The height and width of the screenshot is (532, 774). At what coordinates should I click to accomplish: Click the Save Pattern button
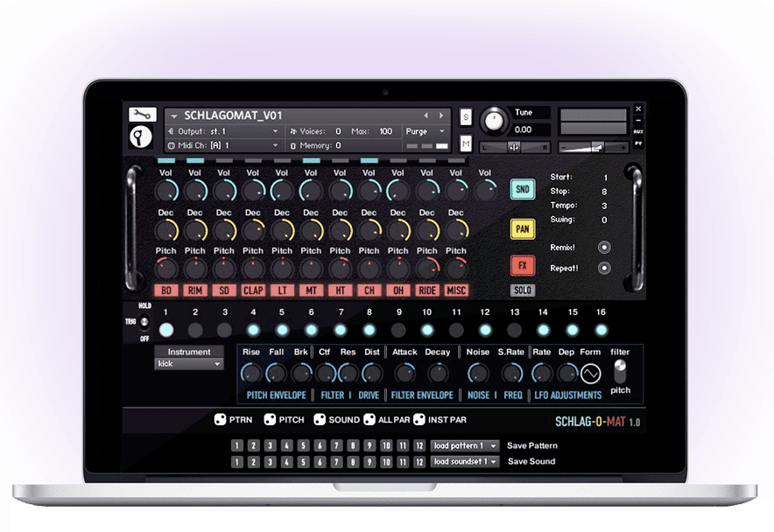(531, 445)
